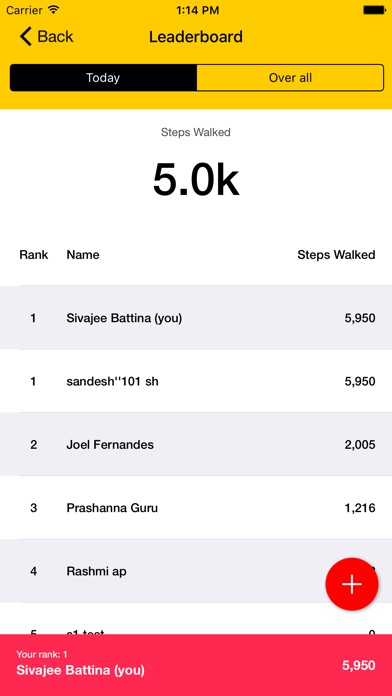Select the sandesh''101 sh row
392x696 pixels.
(x=196, y=381)
